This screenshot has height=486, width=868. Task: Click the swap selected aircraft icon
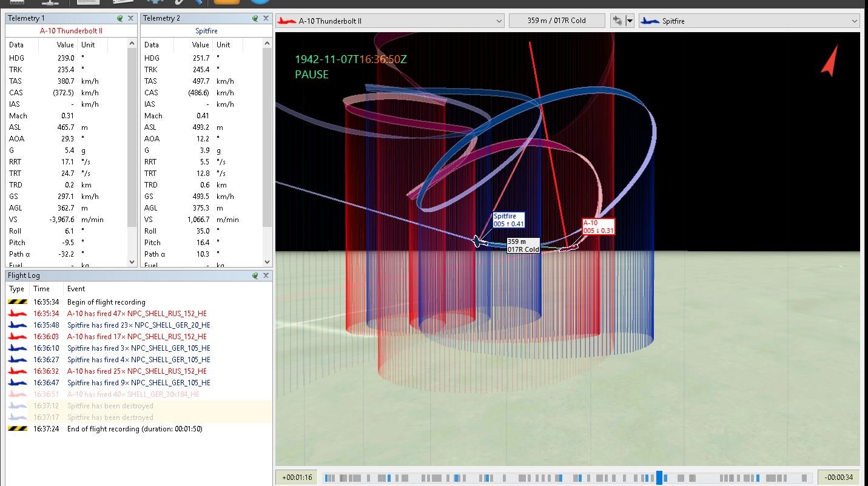pyautogui.click(x=617, y=21)
